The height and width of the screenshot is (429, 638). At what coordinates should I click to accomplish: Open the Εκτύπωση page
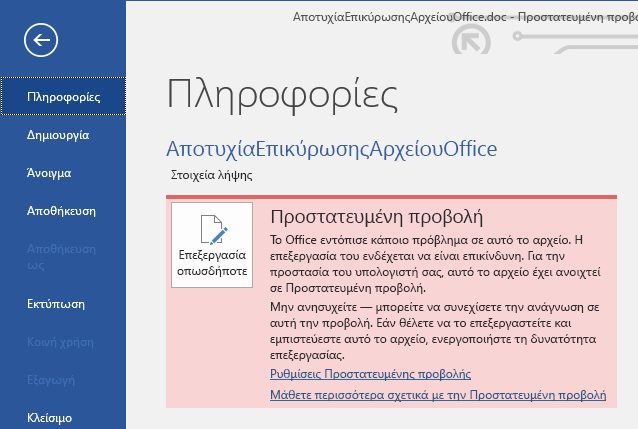(x=56, y=304)
